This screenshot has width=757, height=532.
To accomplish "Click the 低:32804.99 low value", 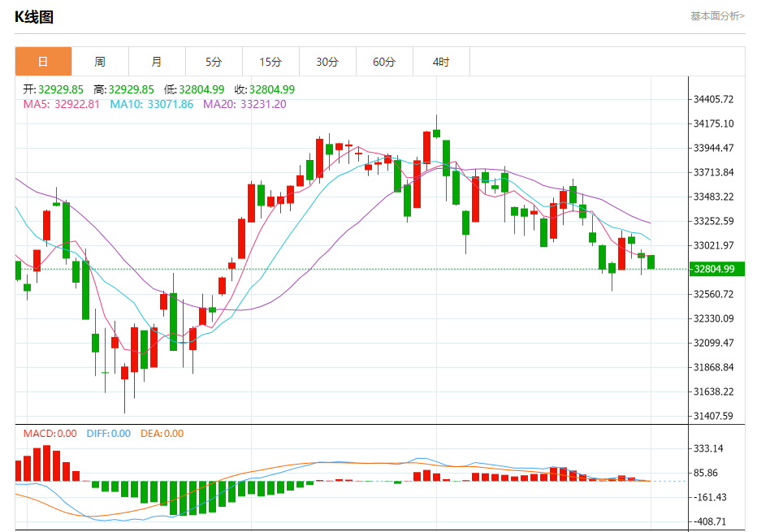I will pyautogui.click(x=194, y=89).
